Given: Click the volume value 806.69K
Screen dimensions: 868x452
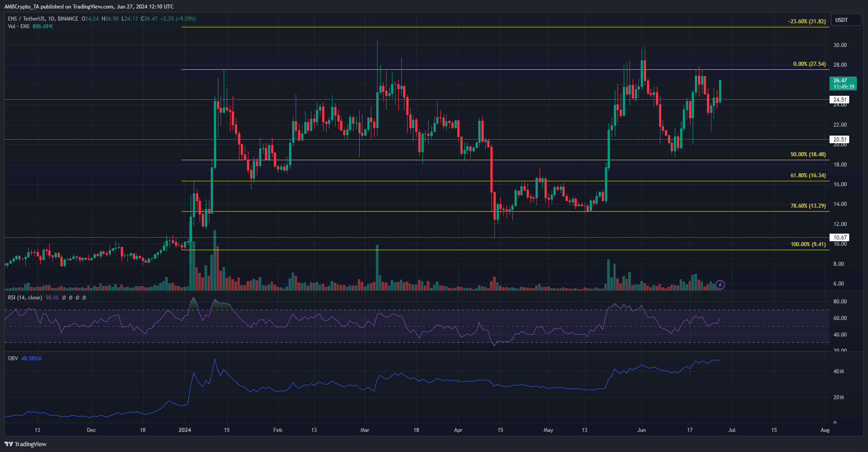Looking at the screenshot, I should 43,26.
